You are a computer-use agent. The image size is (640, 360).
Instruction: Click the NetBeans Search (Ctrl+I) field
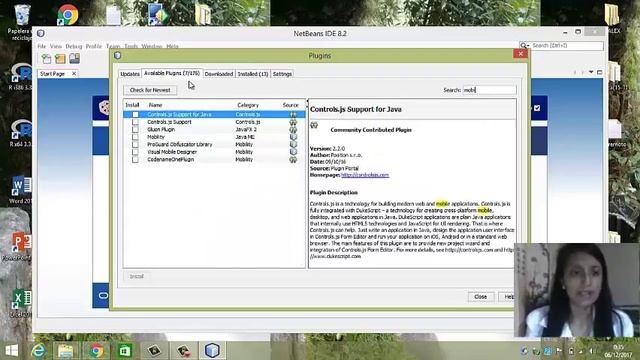click(x=567, y=46)
